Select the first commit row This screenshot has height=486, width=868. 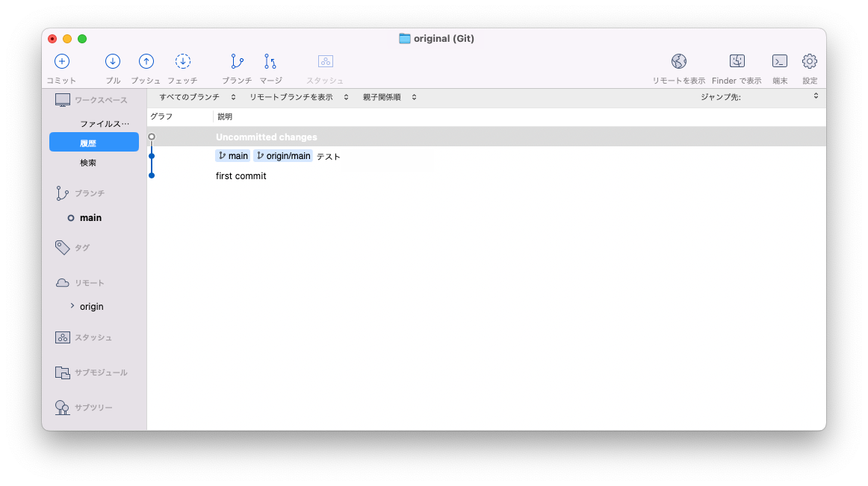point(299,175)
